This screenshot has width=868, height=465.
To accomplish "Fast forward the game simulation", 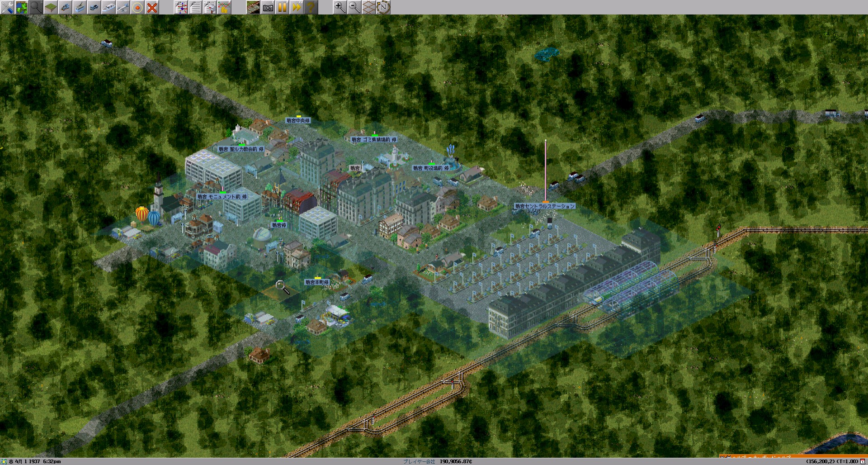I will [297, 7].
